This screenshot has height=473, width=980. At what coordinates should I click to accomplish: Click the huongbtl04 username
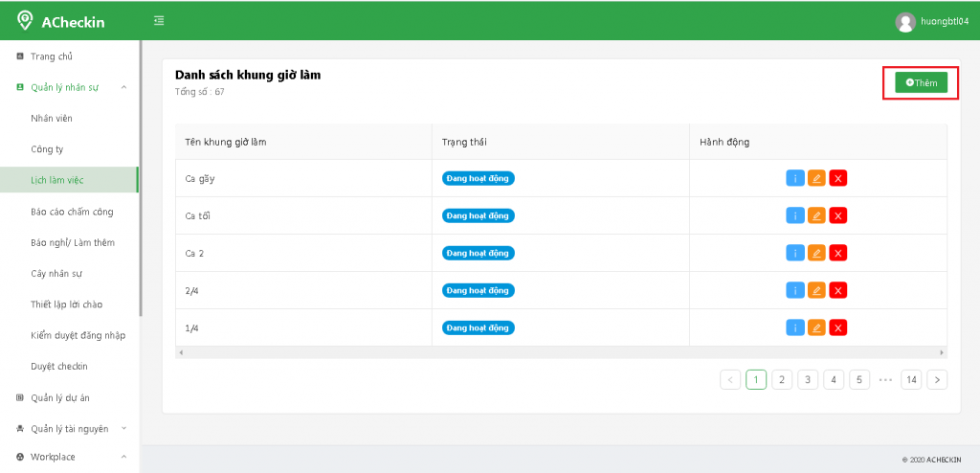(x=945, y=21)
